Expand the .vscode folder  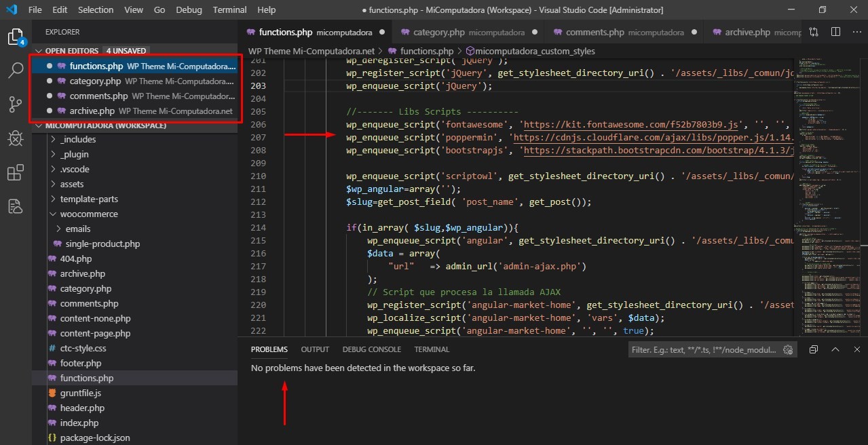coord(54,169)
